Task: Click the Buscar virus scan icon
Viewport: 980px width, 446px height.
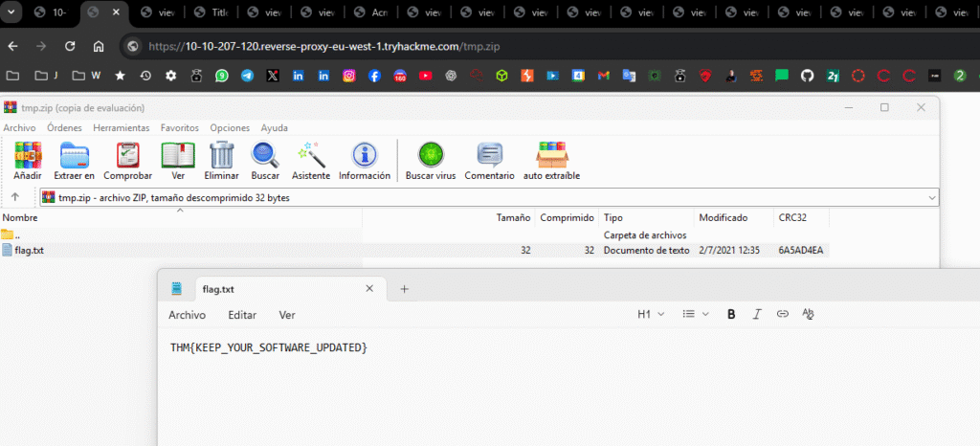Action: (431, 156)
